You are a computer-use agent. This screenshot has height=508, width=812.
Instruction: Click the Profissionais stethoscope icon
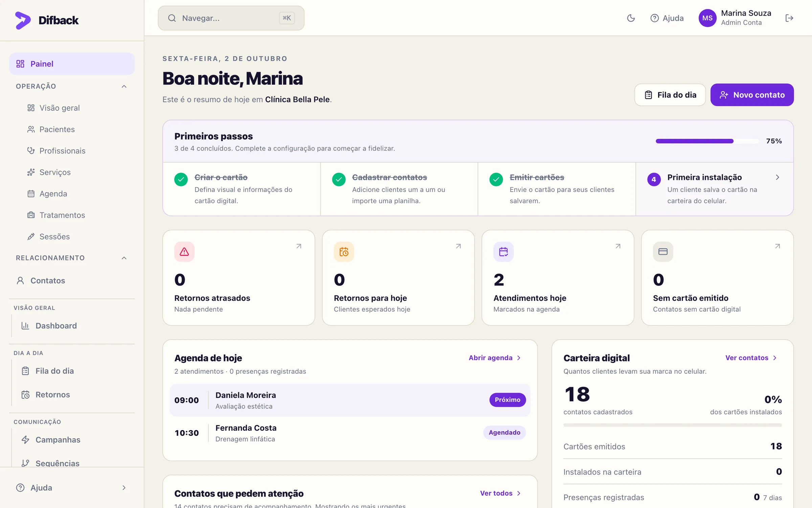(31, 151)
